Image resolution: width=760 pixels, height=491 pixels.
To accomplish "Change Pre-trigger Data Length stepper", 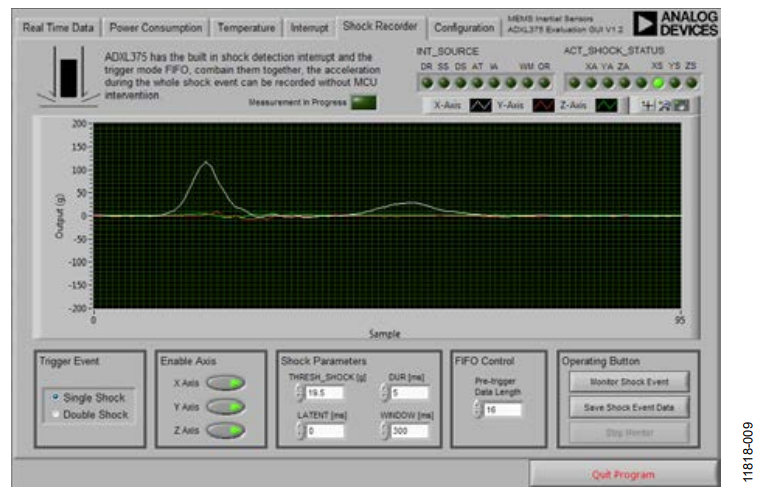I will click(x=478, y=410).
